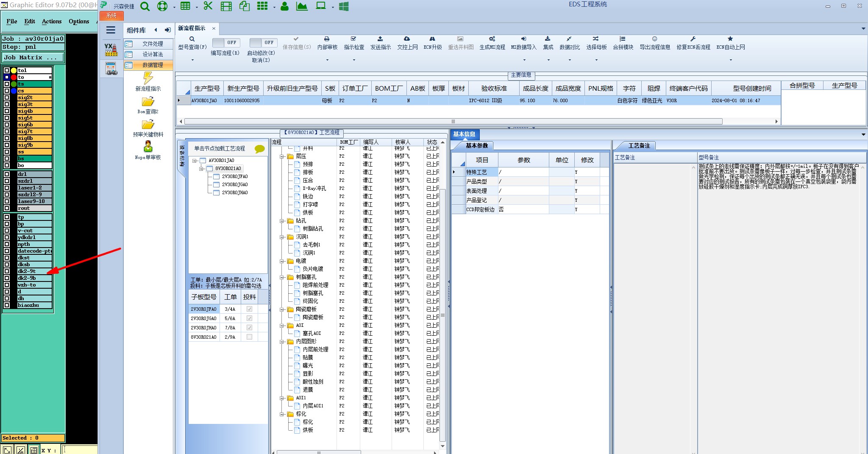
Task: Collapse the 组件库 panel with left arrow
Action: pos(156,30)
